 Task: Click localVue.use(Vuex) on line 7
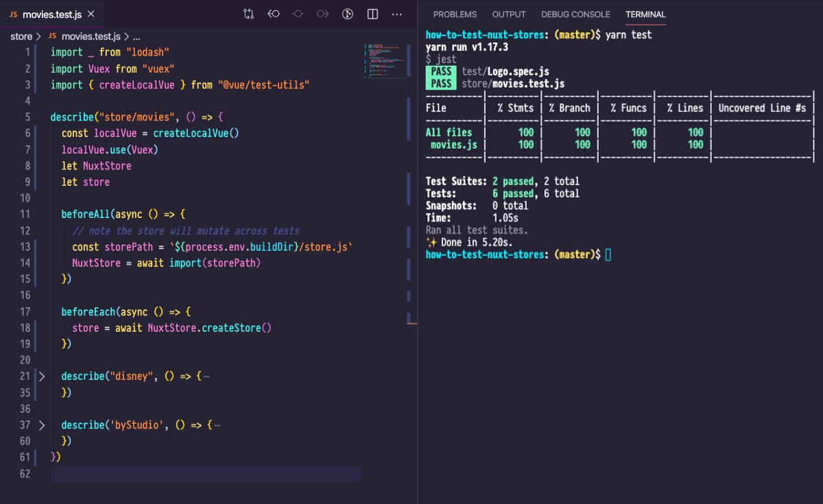[110, 149]
